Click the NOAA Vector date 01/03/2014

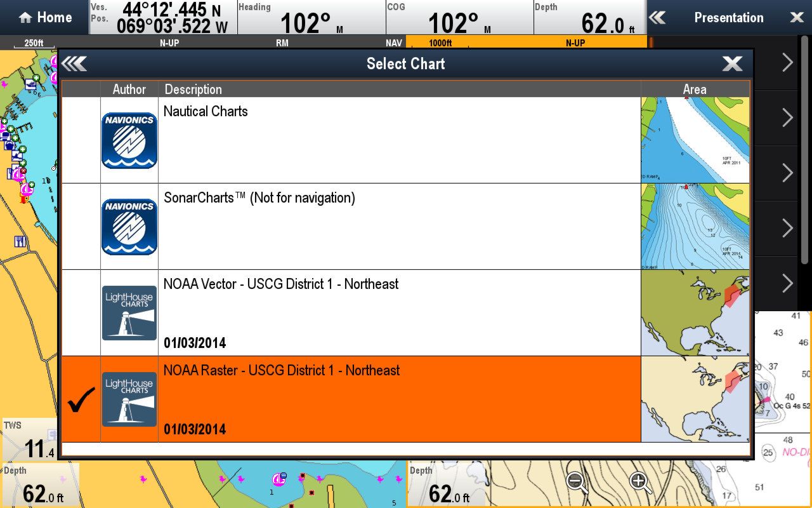click(195, 343)
